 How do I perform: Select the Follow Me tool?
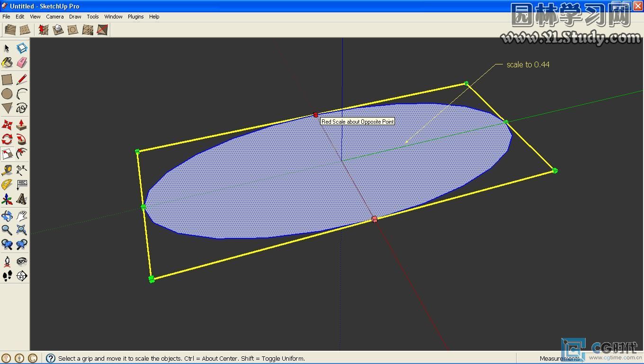[22, 139]
